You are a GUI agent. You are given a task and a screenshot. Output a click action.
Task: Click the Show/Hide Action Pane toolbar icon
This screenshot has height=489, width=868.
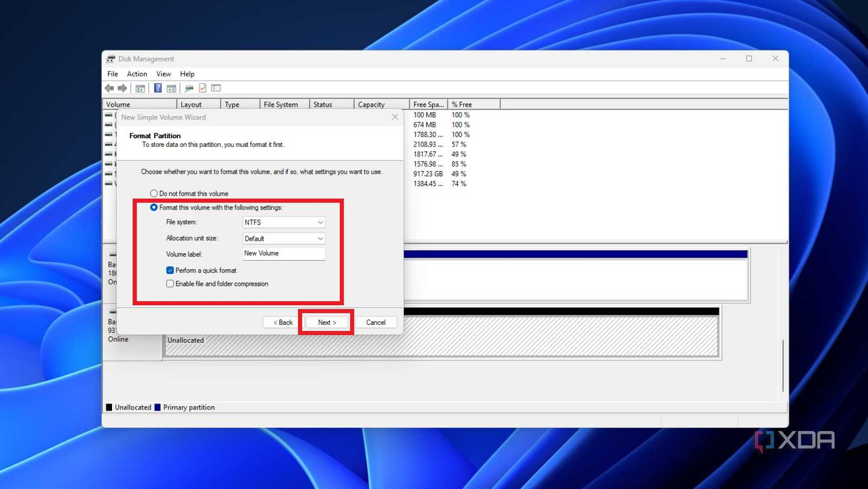point(171,88)
